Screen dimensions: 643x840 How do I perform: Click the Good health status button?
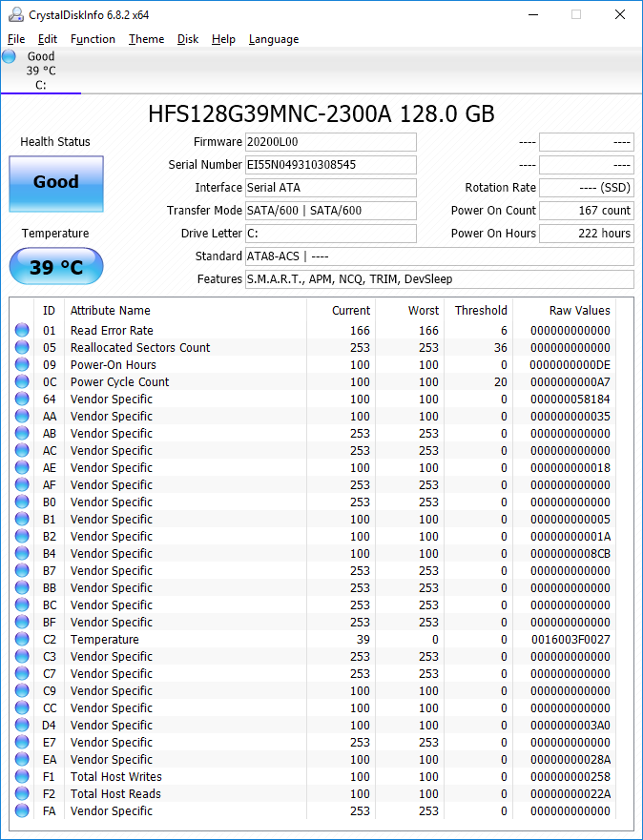[56, 182]
